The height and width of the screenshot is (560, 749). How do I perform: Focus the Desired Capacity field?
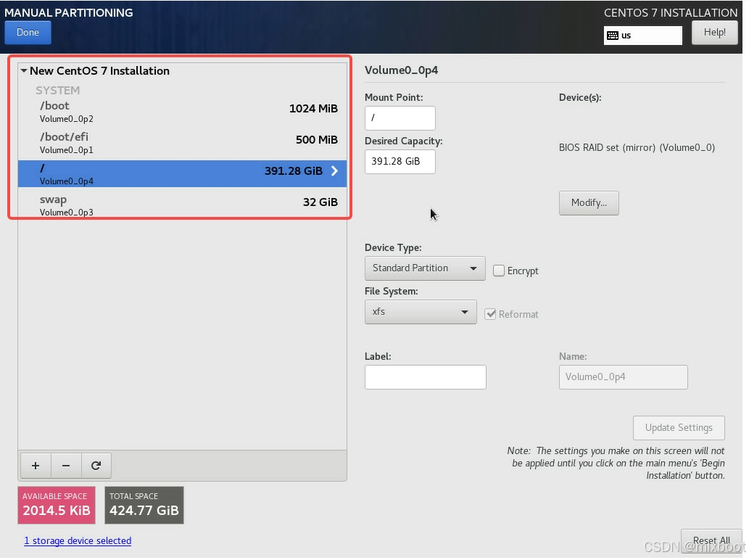tap(400, 162)
